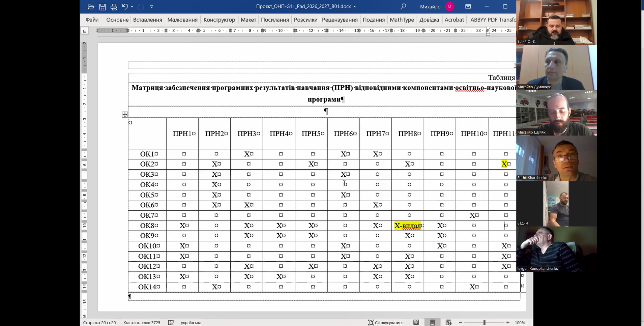
Task: Click the zoom slider handle in the status bar
Action: pos(484,323)
